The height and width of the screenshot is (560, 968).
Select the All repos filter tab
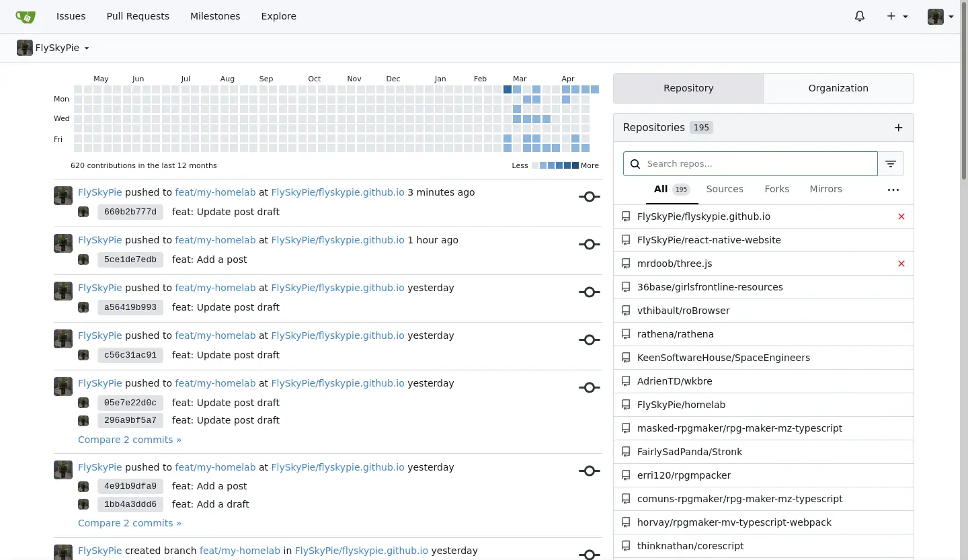pyautogui.click(x=672, y=190)
